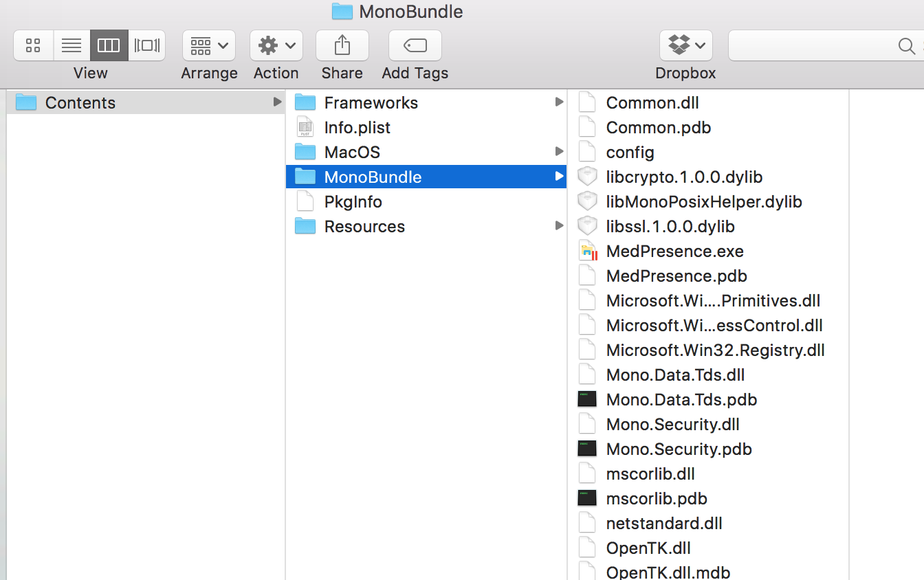Switch to list view

tap(71, 46)
